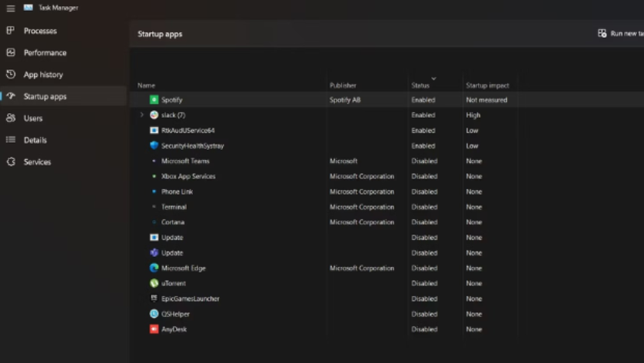644x363 pixels.
Task: Click the High impact cell for slack
Action: click(473, 115)
